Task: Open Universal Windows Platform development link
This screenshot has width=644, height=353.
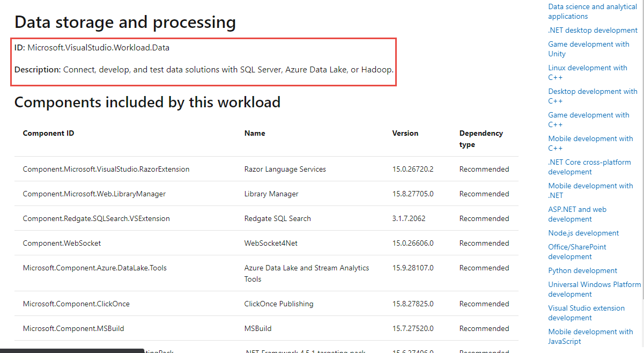Action: point(594,289)
